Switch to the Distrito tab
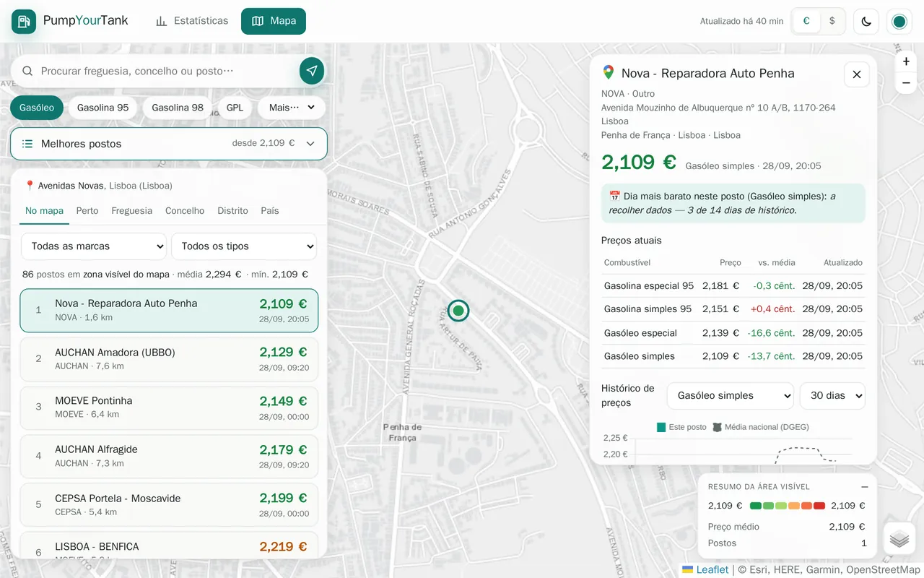 (x=232, y=211)
